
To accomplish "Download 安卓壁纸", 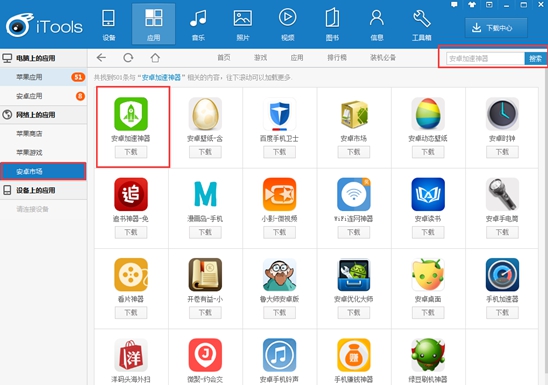I will coord(205,152).
